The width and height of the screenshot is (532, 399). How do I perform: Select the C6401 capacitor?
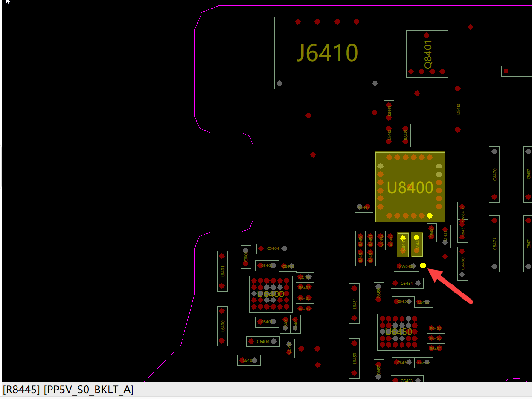(x=267, y=321)
